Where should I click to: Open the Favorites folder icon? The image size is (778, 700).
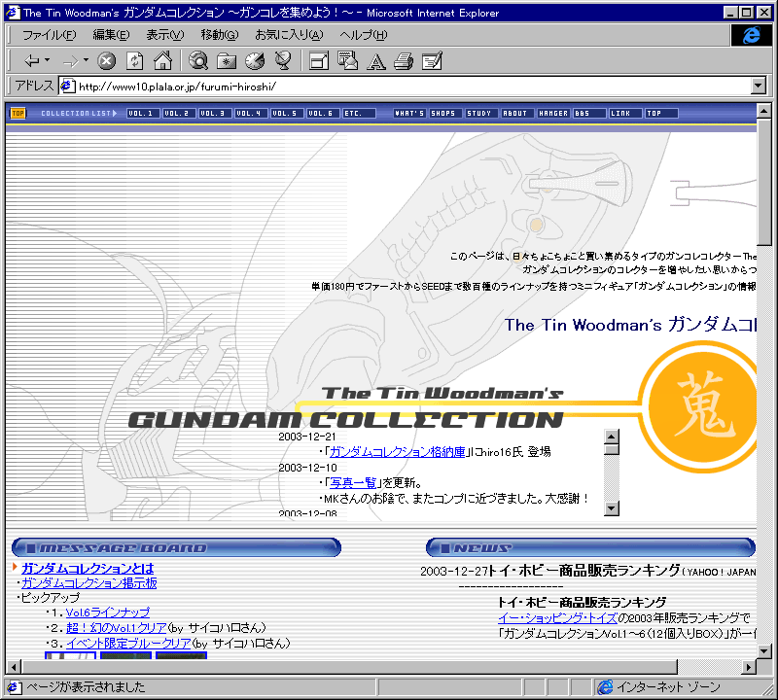[x=227, y=61]
